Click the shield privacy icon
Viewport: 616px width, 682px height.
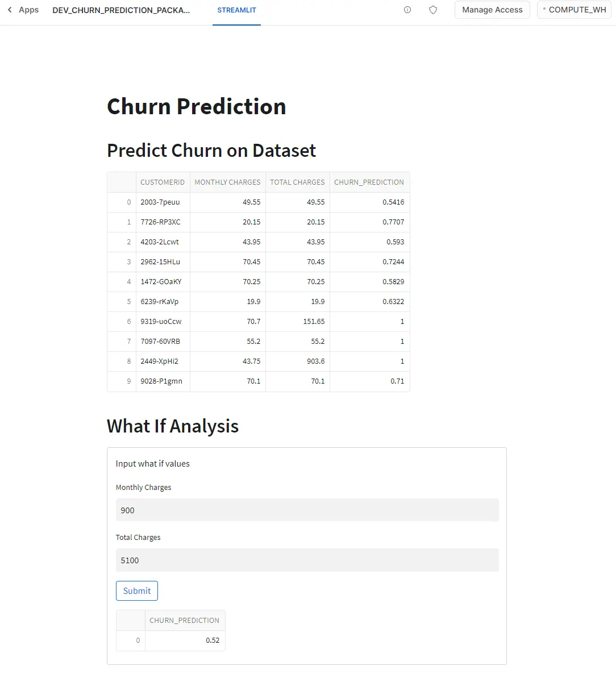pos(433,10)
